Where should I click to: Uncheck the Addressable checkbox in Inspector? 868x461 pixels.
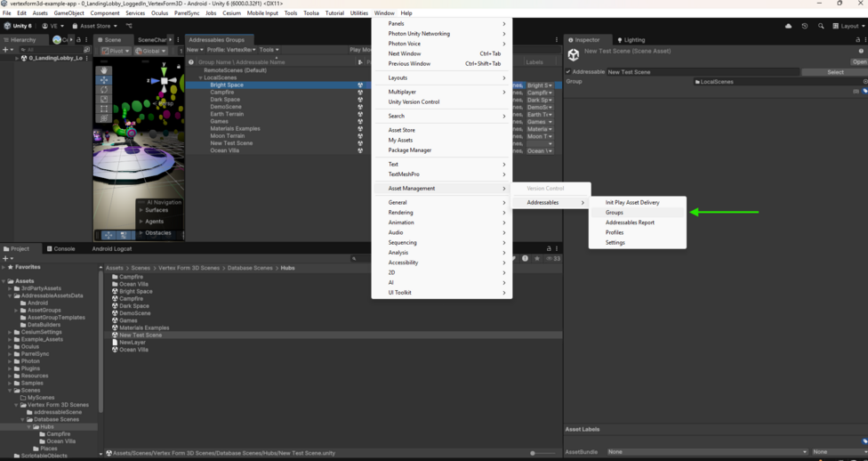pyautogui.click(x=568, y=72)
